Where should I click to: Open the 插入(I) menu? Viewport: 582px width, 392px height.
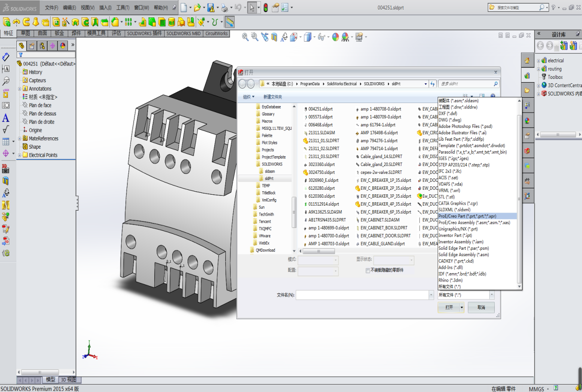tap(105, 7)
